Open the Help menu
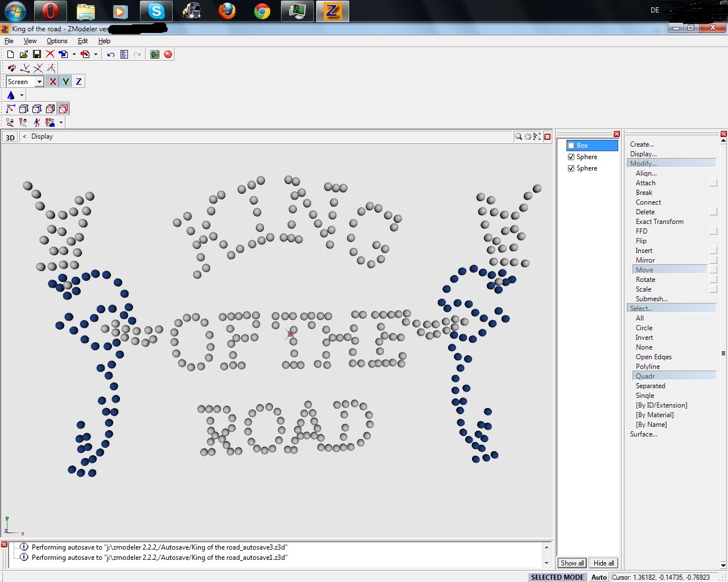 [104, 41]
